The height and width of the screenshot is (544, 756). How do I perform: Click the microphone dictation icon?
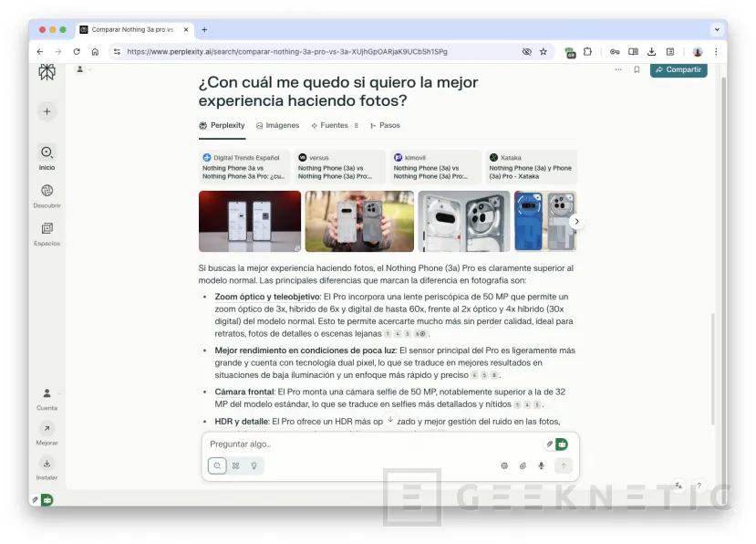pyautogui.click(x=542, y=466)
